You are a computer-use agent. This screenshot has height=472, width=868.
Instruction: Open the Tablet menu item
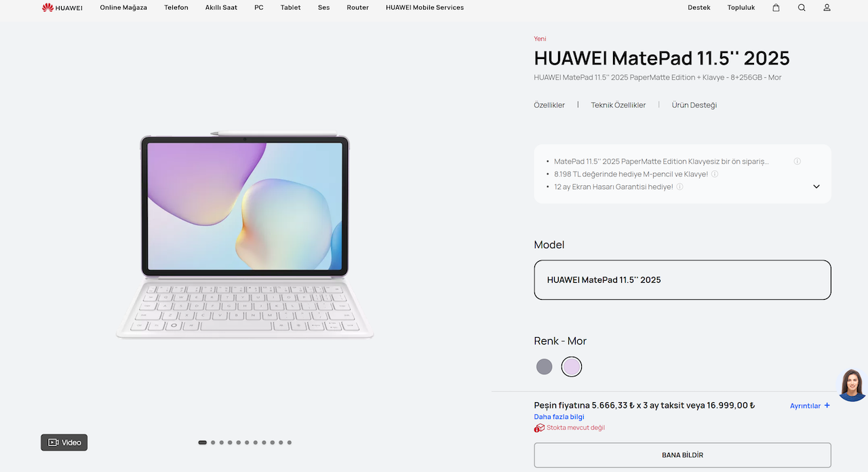[x=291, y=7]
